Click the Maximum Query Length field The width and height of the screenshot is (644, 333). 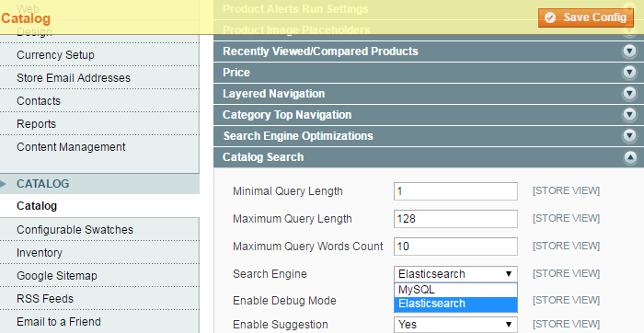455,219
